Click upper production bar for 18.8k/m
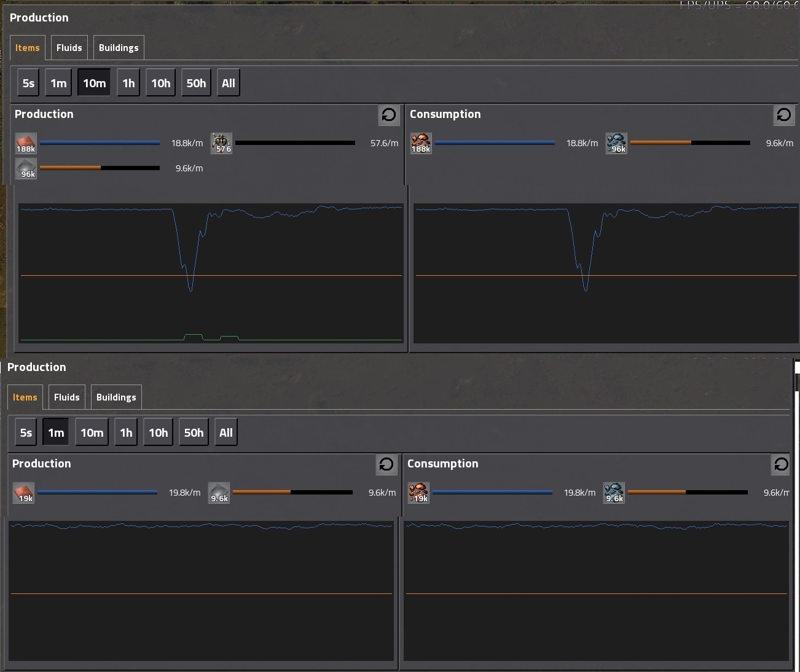This screenshot has height=672, width=800. [100, 143]
